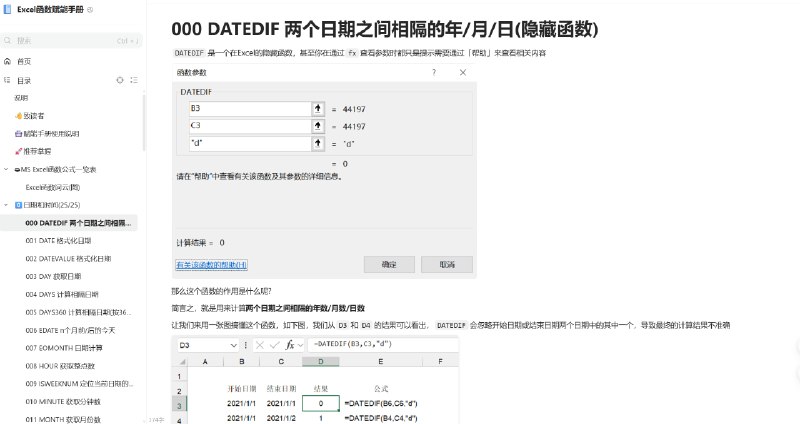
Task: Open 004 DAYS 计算相隔日期
Action: coord(62,294)
